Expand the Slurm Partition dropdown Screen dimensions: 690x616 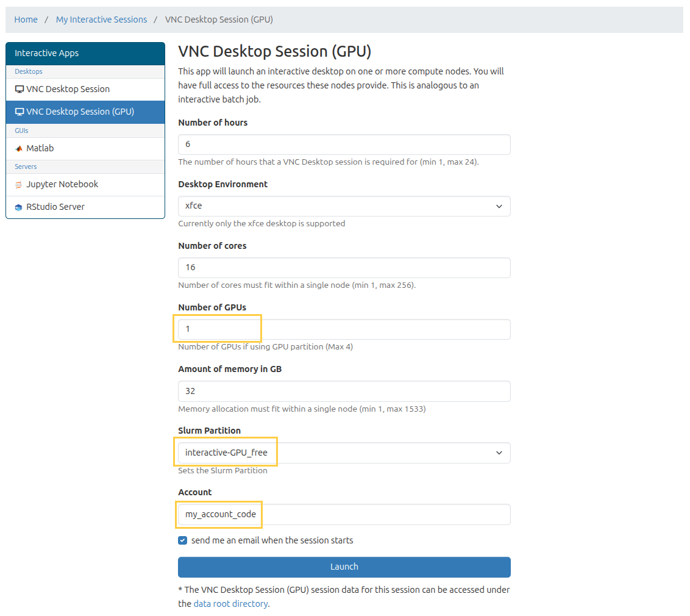(x=344, y=453)
